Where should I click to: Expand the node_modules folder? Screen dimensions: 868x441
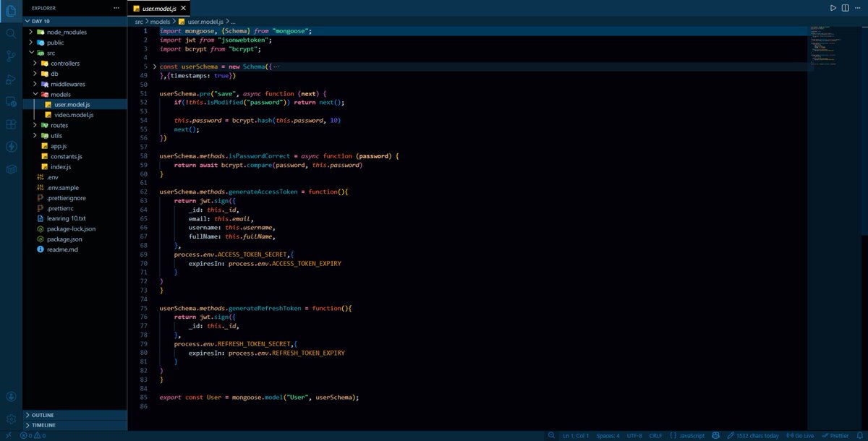coord(75,32)
